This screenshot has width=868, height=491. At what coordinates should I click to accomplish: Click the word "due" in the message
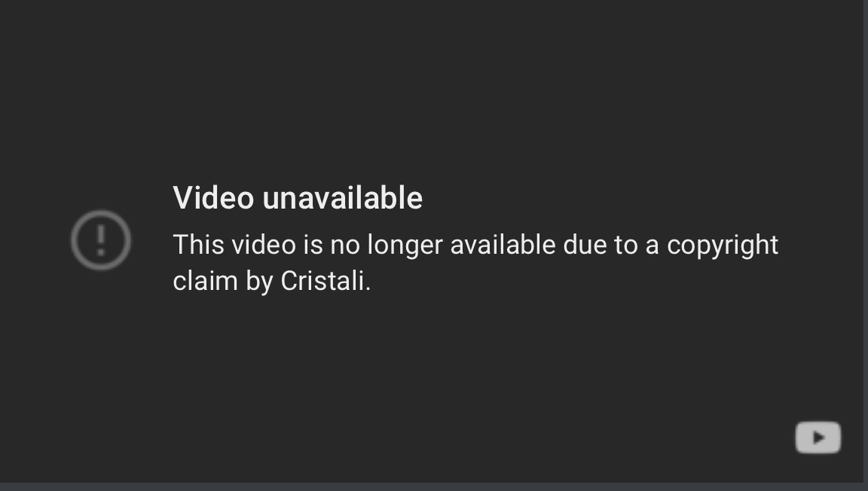(x=585, y=245)
